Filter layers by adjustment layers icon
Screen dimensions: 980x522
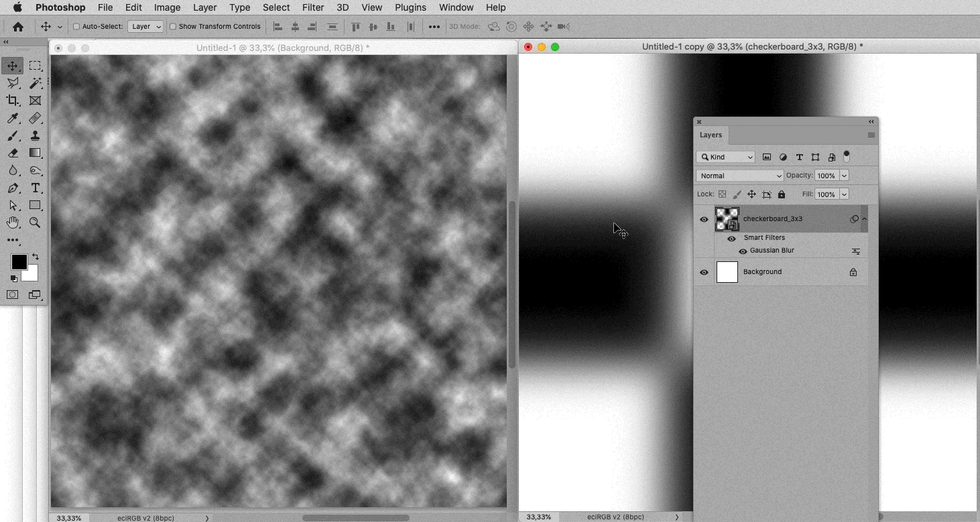click(x=783, y=157)
